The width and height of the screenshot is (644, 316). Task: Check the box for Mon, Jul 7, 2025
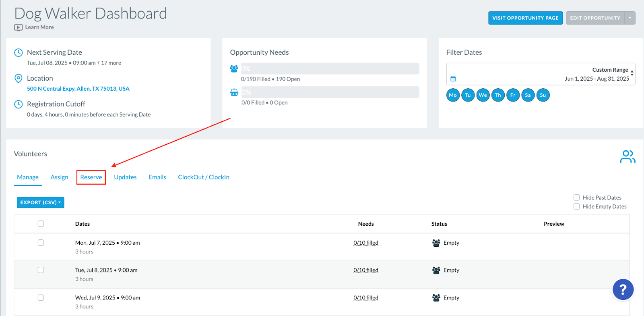pos(41,243)
